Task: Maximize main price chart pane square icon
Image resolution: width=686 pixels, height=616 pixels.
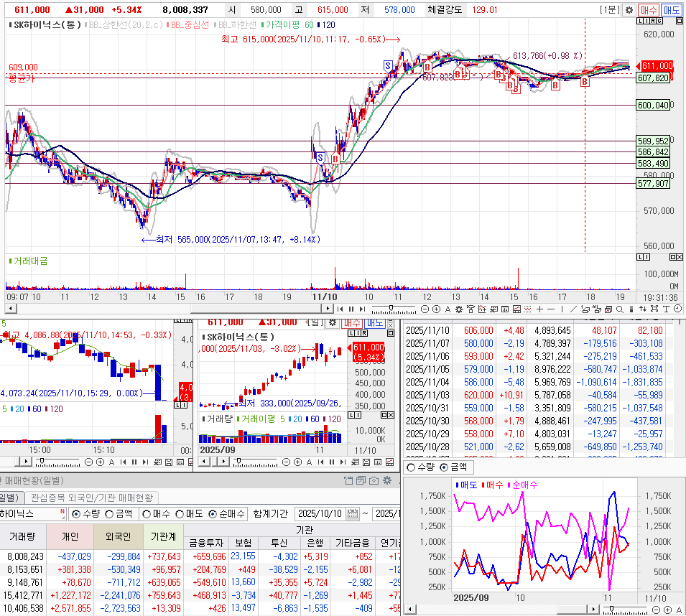Action: (679, 21)
